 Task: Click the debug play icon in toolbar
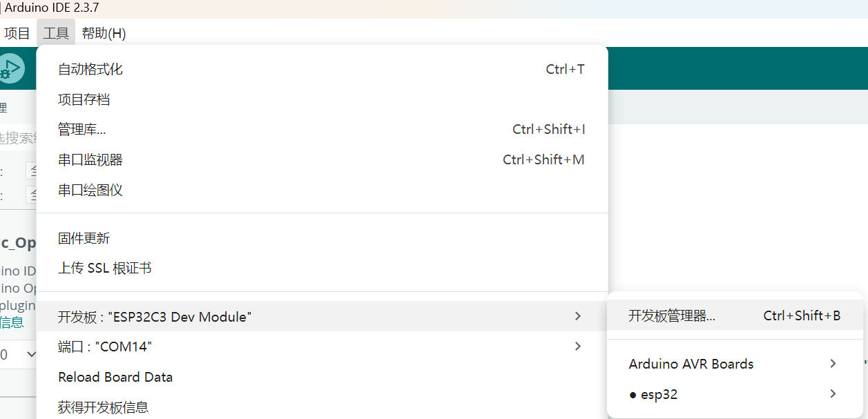coord(10,68)
